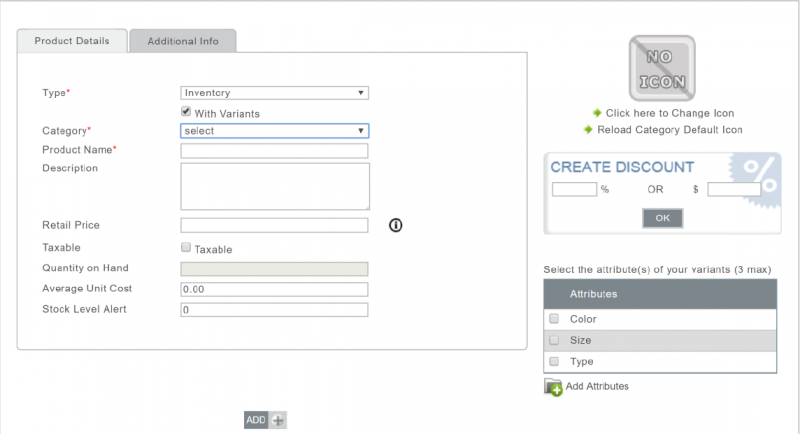Switch to the Additional Info tab
The height and width of the screenshot is (434, 800).
click(182, 41)
